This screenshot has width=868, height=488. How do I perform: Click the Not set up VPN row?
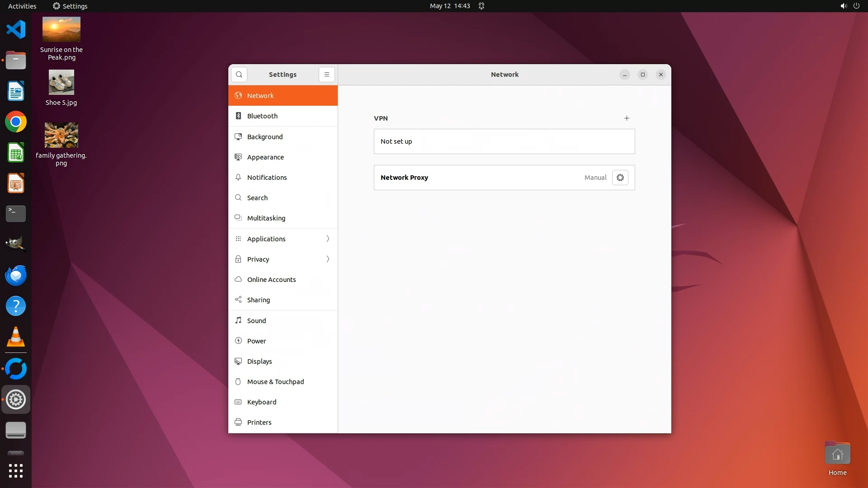pos(504,141)
